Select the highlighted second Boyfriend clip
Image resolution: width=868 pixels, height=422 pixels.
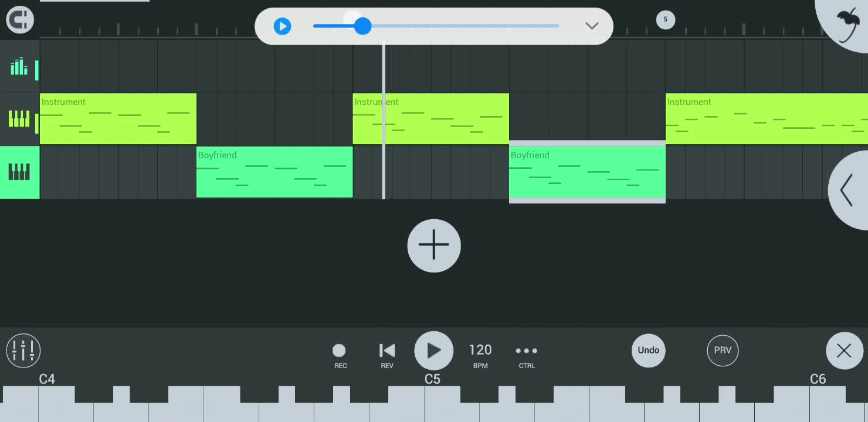click(x=587, y=172)
